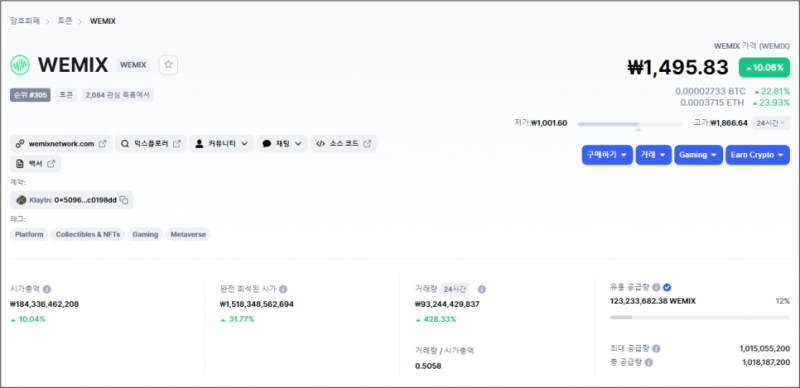
Task: Select total supply value 1,018,187,200
Action: (766, 362)
